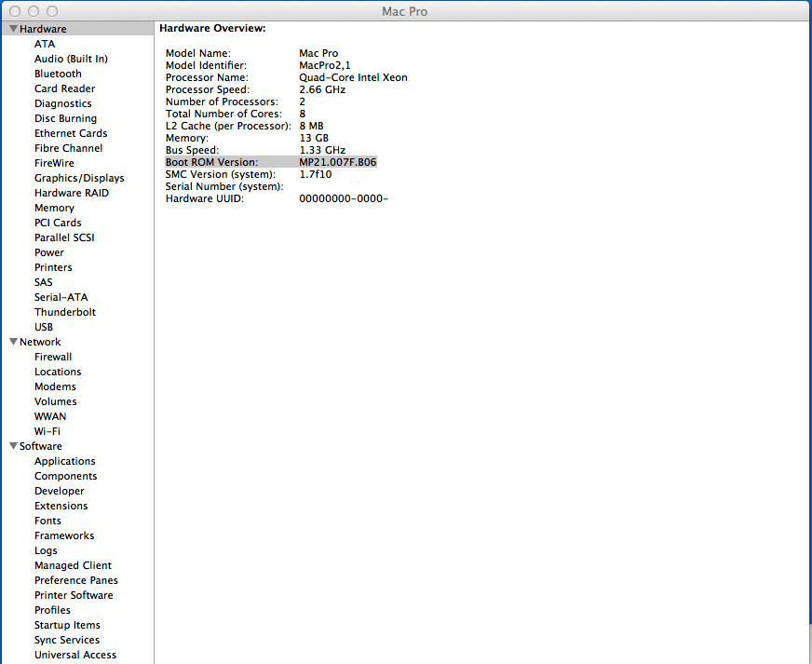This screenshot has width=812, height=664.
Task: Select Audio (Built In) in sidebar
Action: [71, 59]
